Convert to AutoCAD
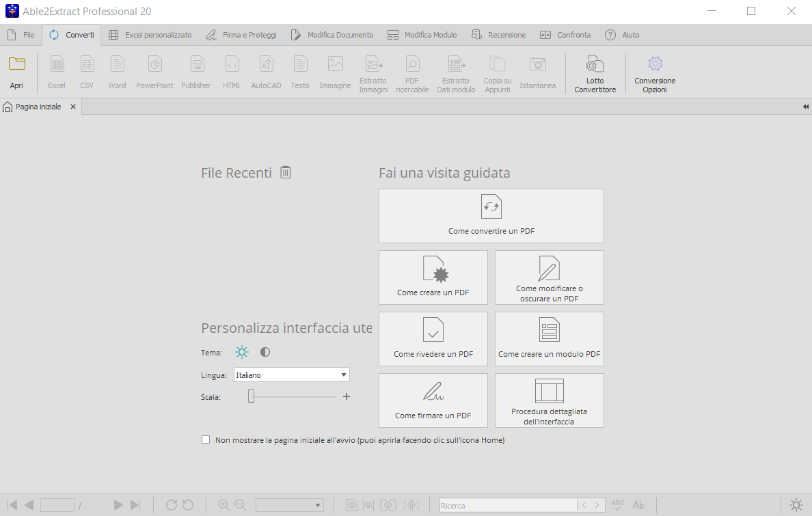 tap(266, 73)
